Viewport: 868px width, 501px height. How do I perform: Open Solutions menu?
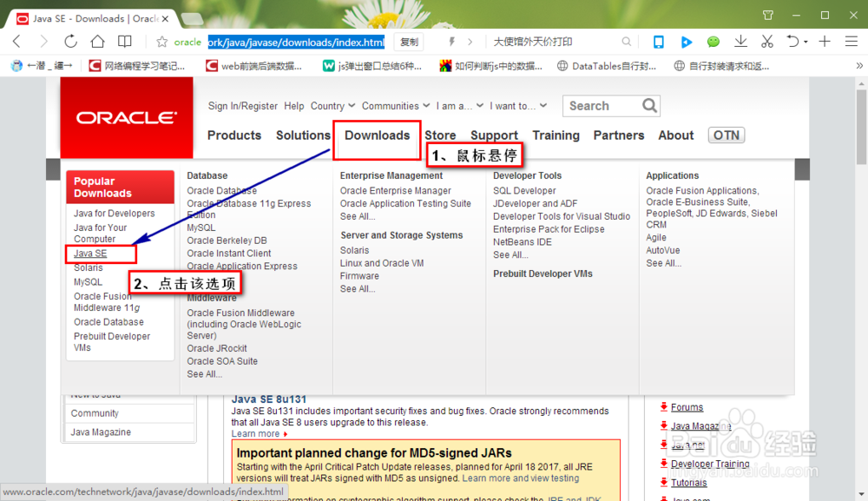pyautogui.click(x=303, y=135)
